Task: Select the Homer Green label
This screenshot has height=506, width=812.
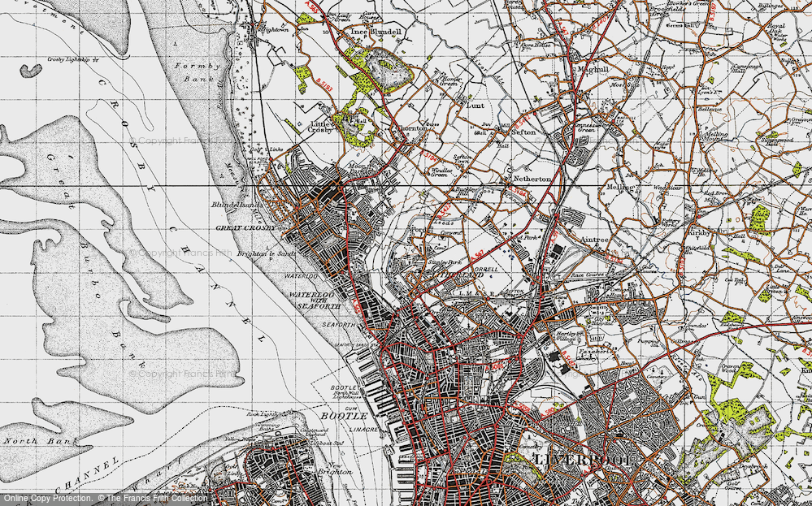Action: click(450, 80)
